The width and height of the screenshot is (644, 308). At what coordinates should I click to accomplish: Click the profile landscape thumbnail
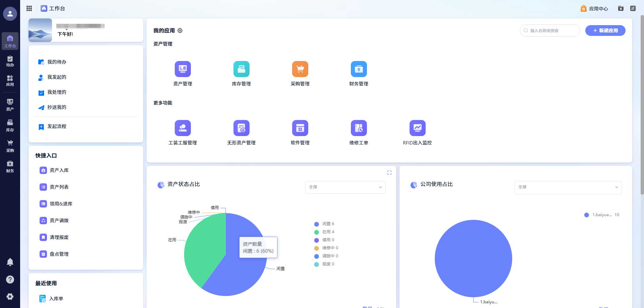point(40,30)
